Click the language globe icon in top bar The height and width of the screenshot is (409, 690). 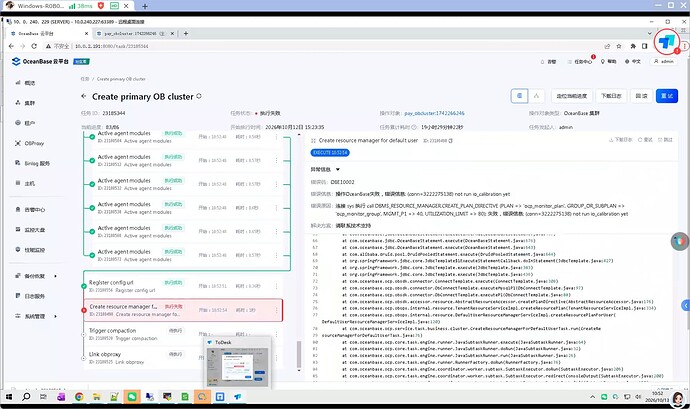click(x=627, y=62)
